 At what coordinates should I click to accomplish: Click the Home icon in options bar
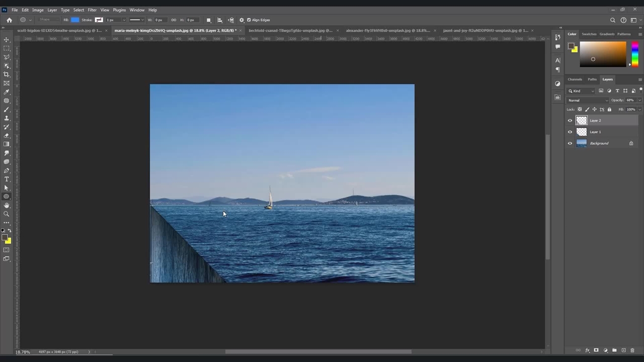pyautogui.click(x=9, y=20)
